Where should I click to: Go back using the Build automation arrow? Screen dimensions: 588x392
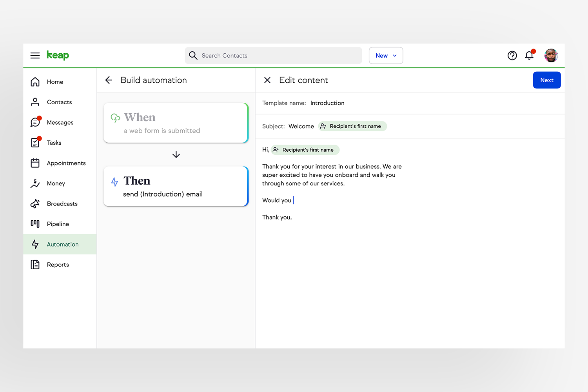[x=109, y=80]
